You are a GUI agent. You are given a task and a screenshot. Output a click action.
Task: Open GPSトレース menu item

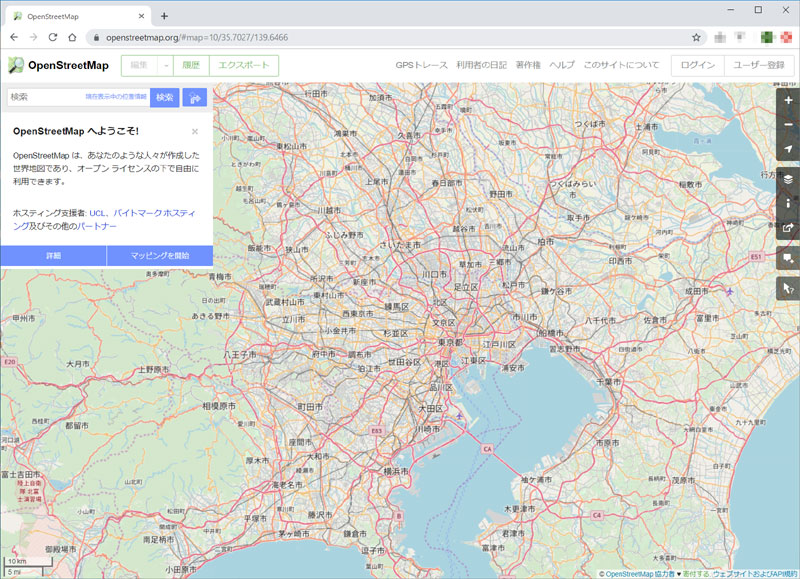click(421, 65)
